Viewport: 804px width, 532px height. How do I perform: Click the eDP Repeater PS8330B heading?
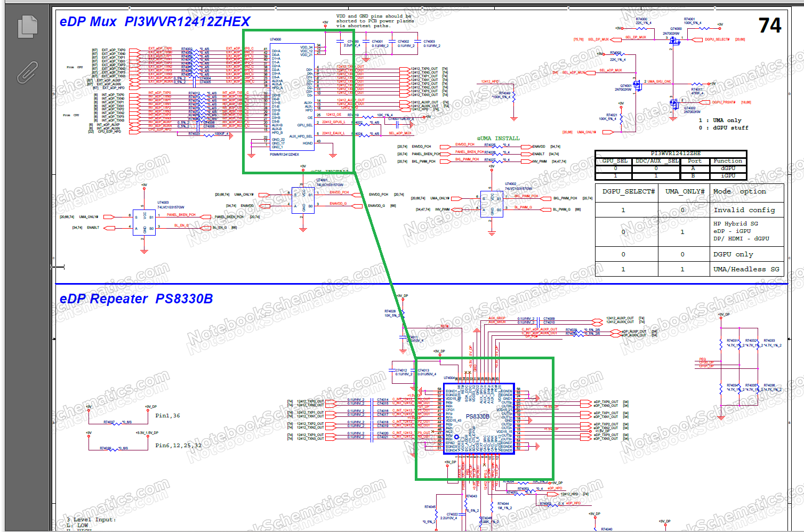tap(136, 299)
